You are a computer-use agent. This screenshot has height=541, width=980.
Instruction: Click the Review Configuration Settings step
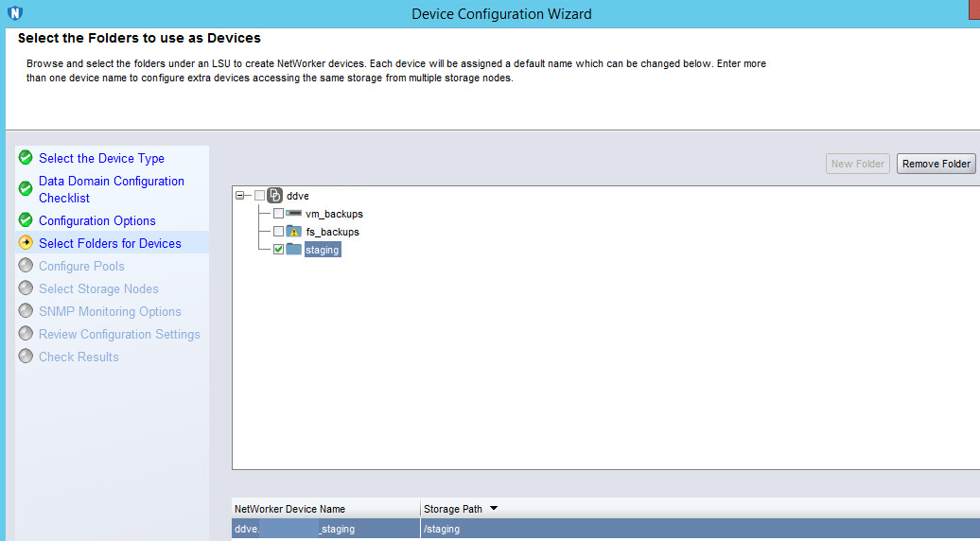click(119, 334)
